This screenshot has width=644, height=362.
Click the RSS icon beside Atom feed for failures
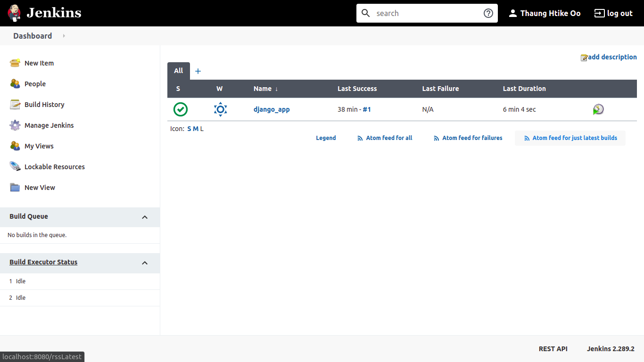click(437, 139)
